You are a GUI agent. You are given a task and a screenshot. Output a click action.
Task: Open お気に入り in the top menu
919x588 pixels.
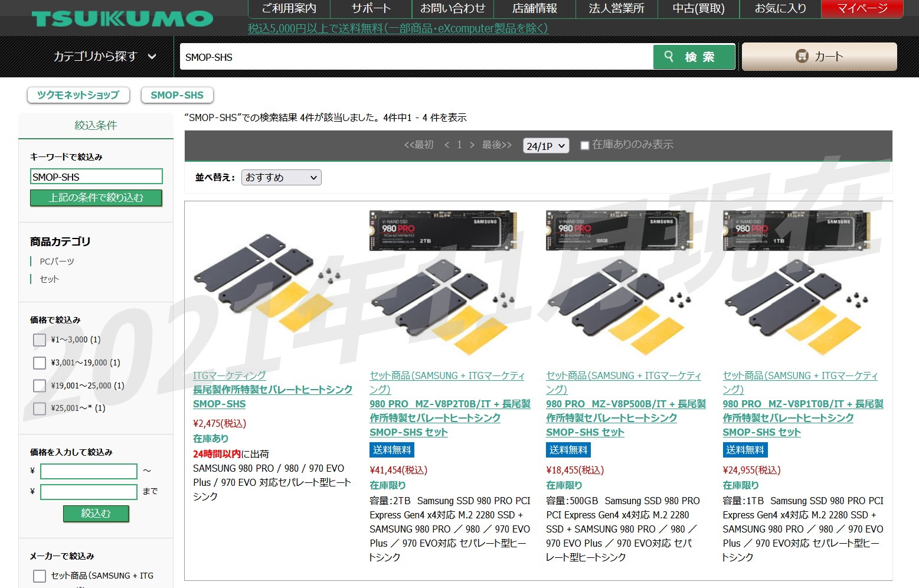780,8
